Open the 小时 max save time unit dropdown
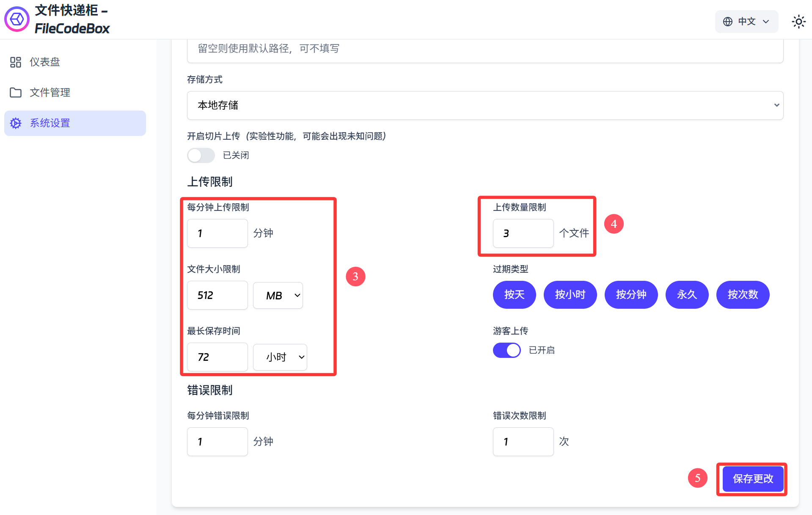 [280, 357]
